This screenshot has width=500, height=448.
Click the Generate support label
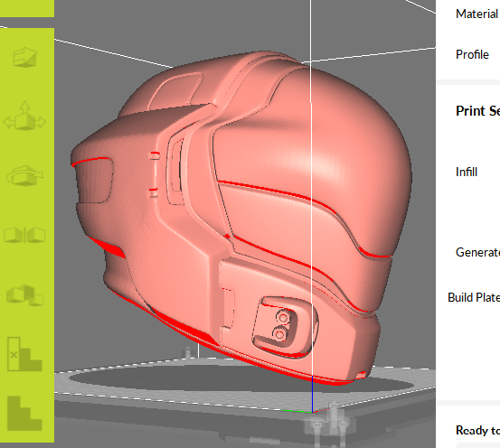pos(477,252)
